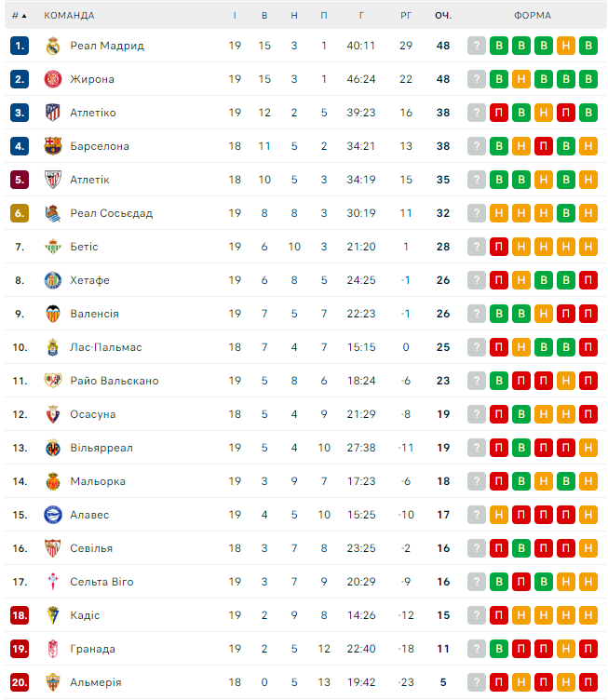Viewport: 608px width, 700px height.
Task: Sort standings by ОЧ. points column
Action: click(442, 16)
